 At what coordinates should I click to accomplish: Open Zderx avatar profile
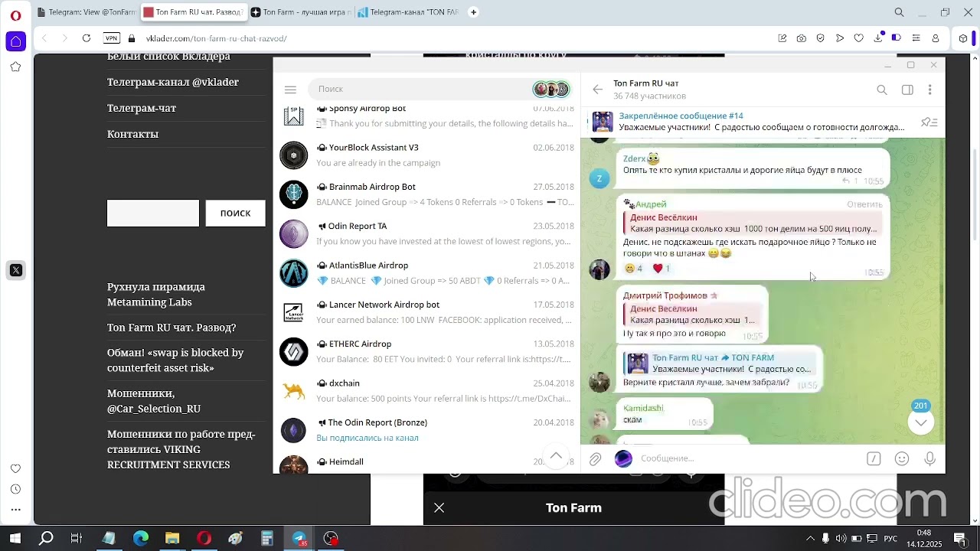pos(599,178)
